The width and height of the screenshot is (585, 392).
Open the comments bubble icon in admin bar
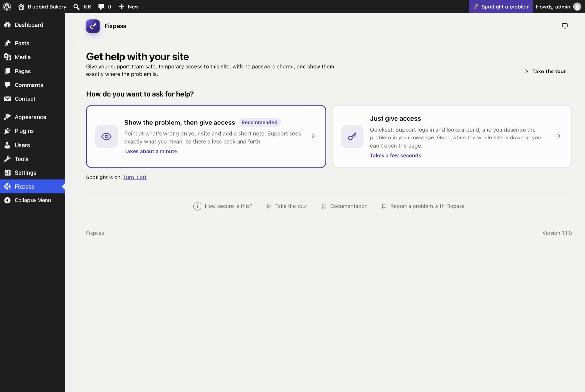(101, 7)
